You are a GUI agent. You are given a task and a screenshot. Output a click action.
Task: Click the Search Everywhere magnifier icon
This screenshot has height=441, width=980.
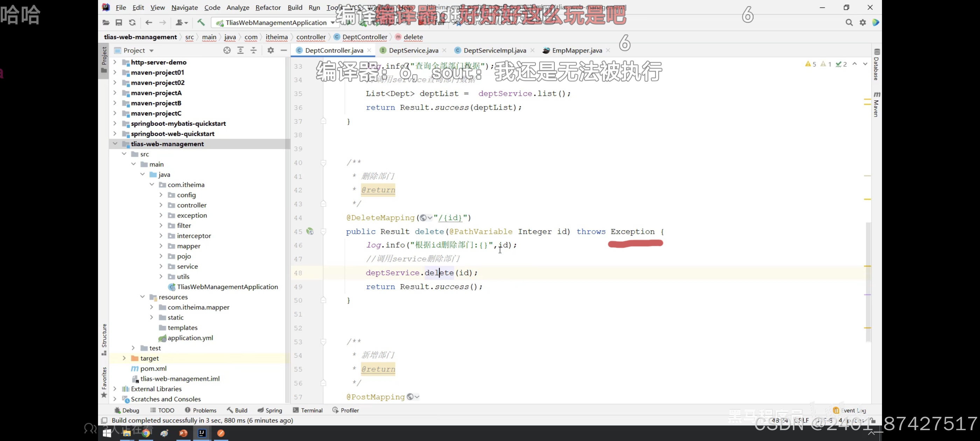[x=849, y=22]
